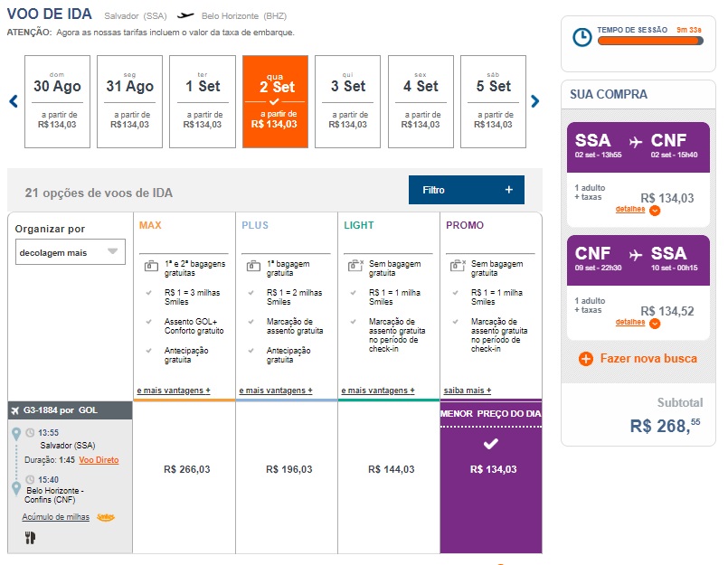Select the 31 Ago date tab

[x=129, y=101]
